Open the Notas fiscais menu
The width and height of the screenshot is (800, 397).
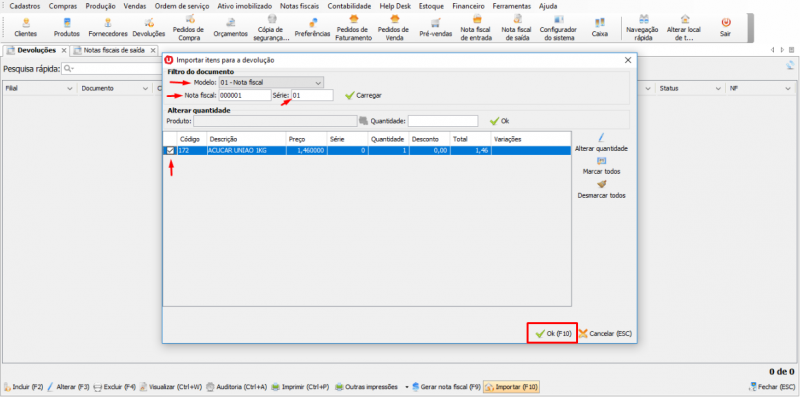[x=299, y=6]
